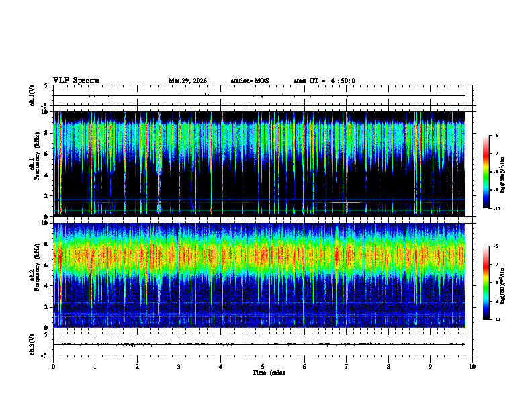Screen dimensions: 532x411
Task: Click the "-7" value on ch.2 colorbar
Action: (x=496, y=265)
